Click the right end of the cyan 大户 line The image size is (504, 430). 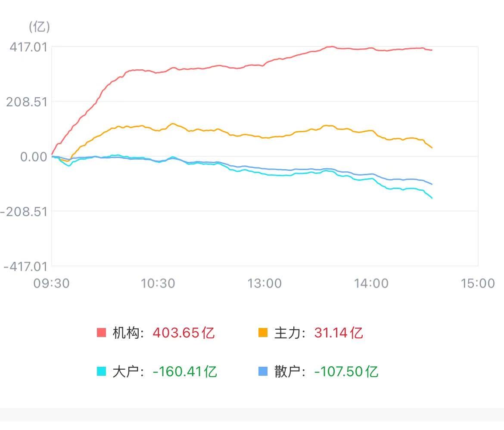point(431,198)
